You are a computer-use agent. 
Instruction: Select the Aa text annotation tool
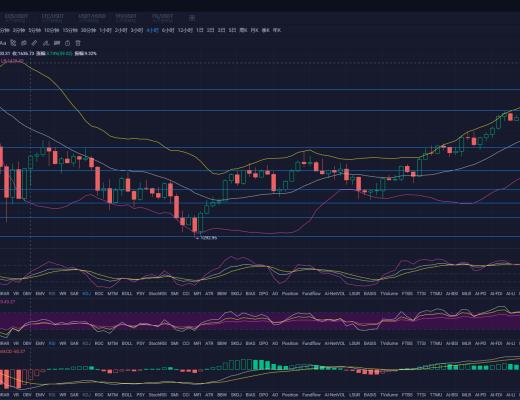(3, 43)
